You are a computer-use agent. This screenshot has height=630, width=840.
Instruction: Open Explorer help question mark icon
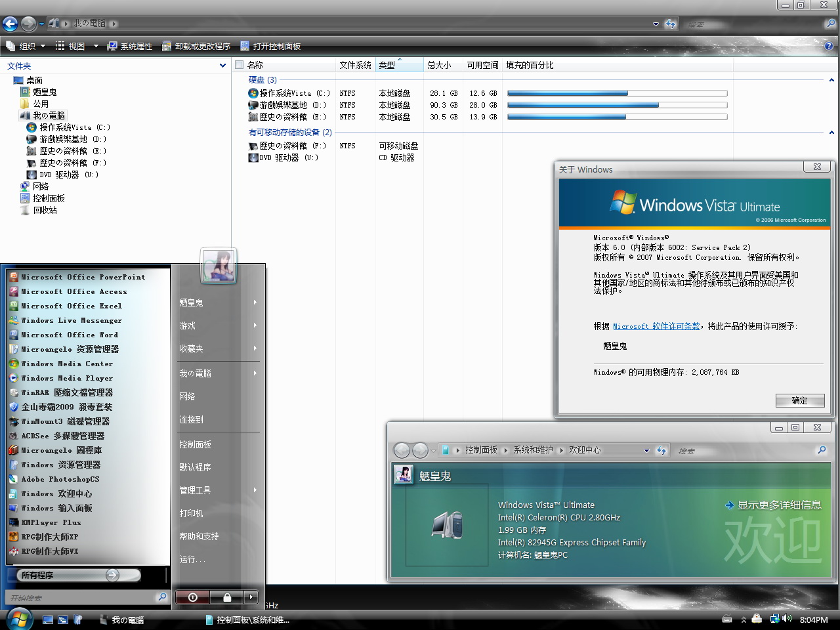point(829,46)
